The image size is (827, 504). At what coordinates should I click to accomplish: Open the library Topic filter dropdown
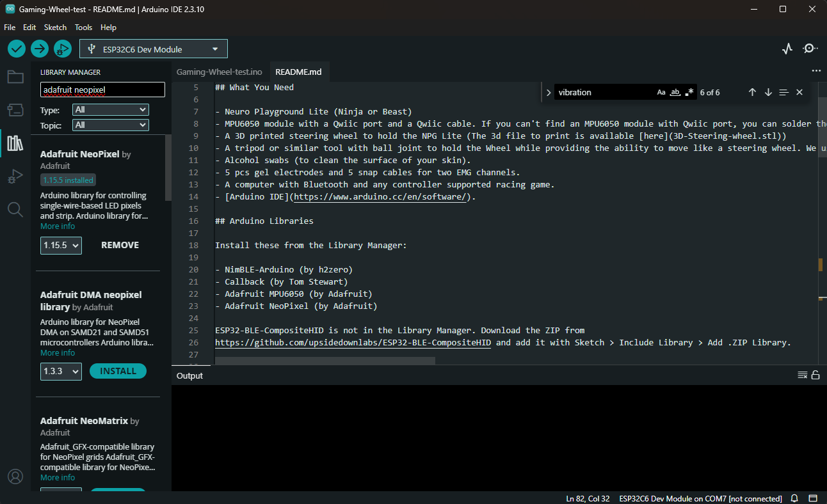(x=111, y=125)
